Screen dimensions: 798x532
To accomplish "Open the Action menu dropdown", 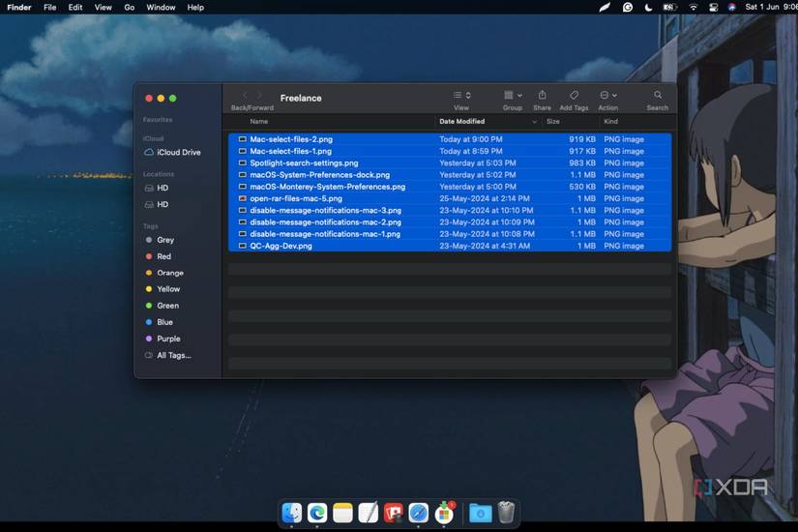I will tap(608, 95).
